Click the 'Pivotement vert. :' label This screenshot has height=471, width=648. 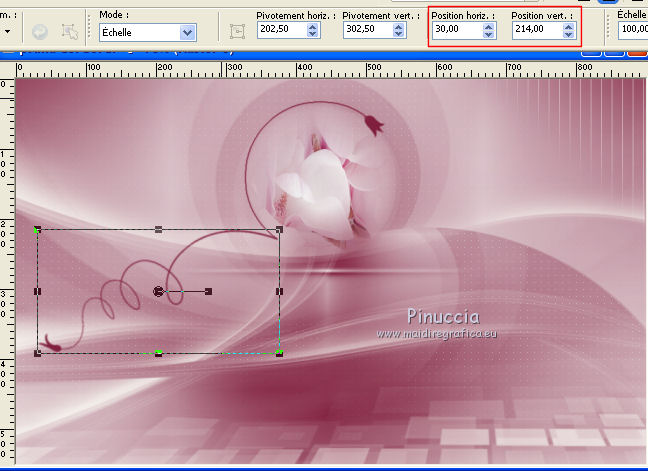(x=381, y=16)
